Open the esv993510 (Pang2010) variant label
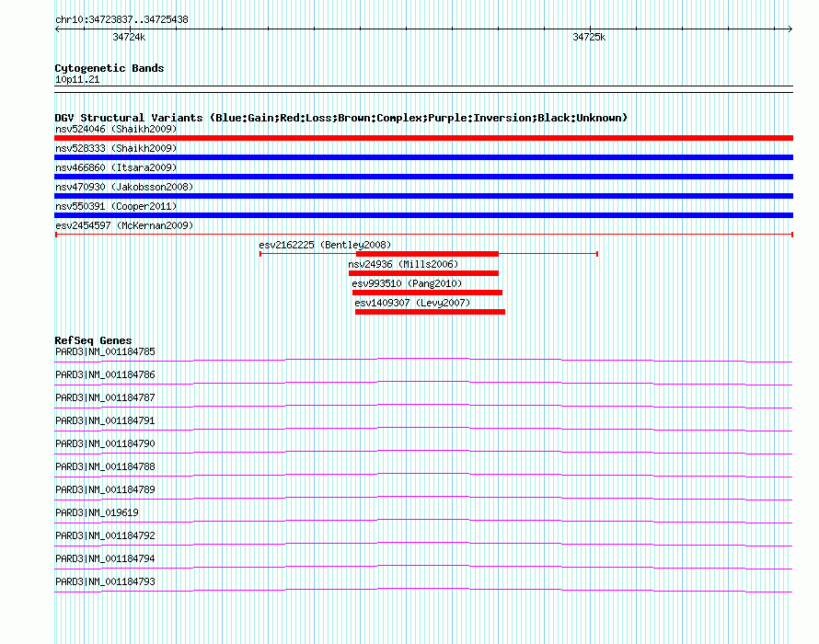This screenshot has width=819, height=644. point(407,283)
